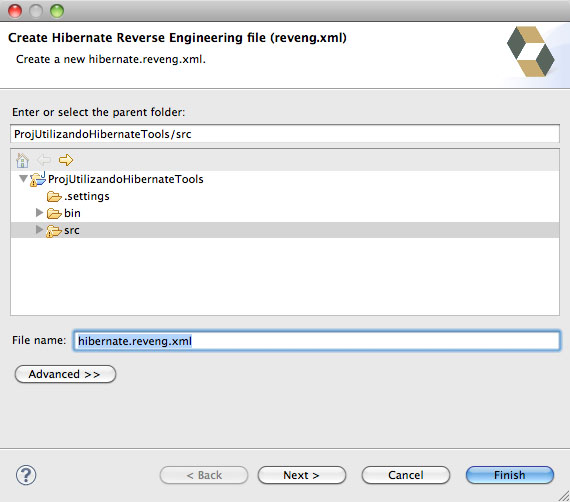This screenshot has height=502, width=570.
Task: Click the Next > button
Action: tap(302, 475)
